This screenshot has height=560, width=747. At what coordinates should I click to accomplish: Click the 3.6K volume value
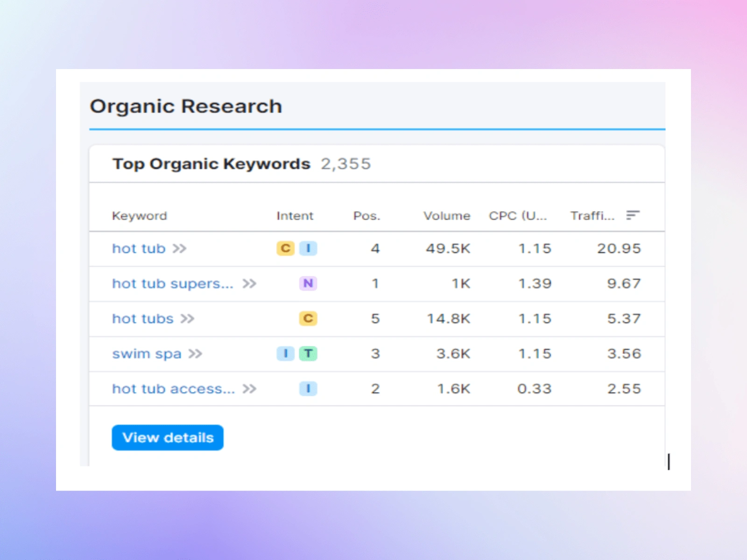[453, 354]
